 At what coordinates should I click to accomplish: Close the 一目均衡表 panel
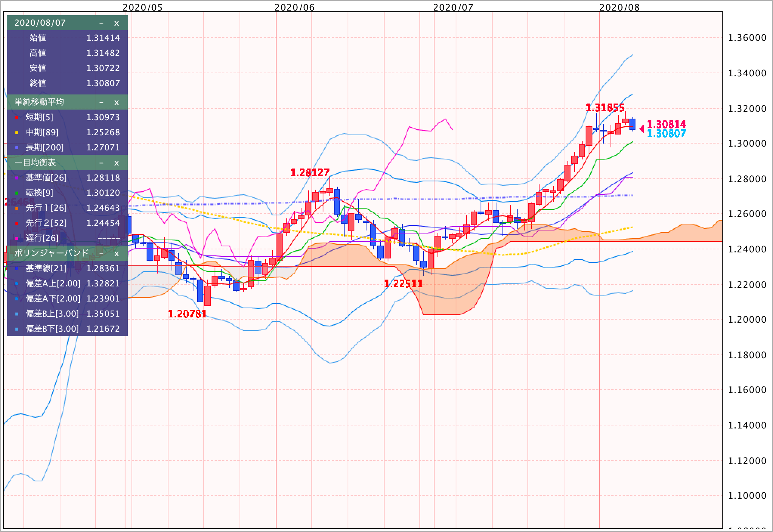pyautogui.click(x=116, y=163)
